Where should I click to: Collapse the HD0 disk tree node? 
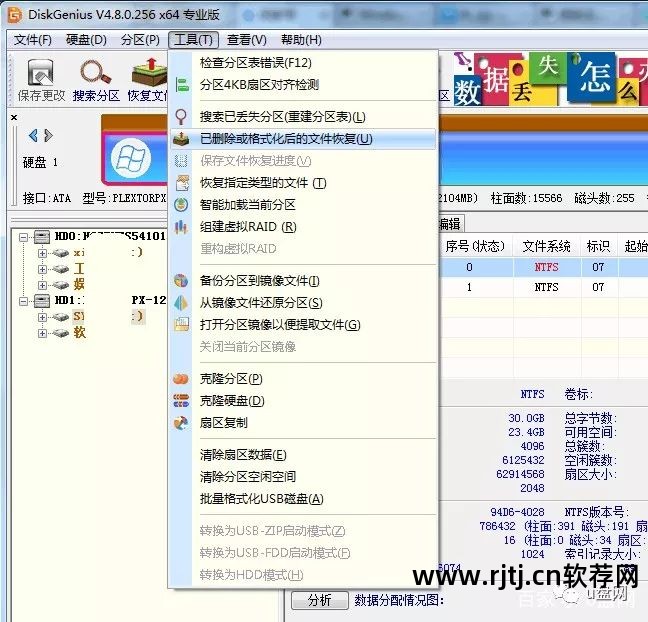point(24,238)
